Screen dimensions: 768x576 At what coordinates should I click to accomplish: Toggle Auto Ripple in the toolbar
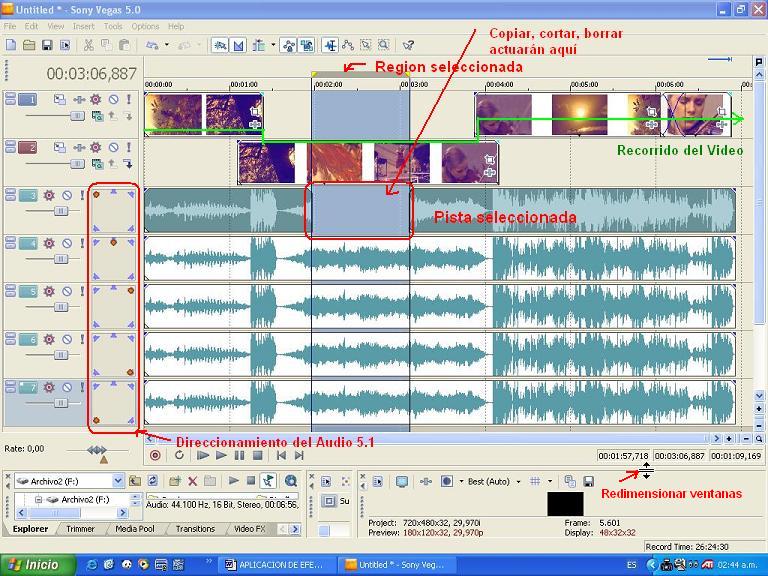click(x=259, y=46)
